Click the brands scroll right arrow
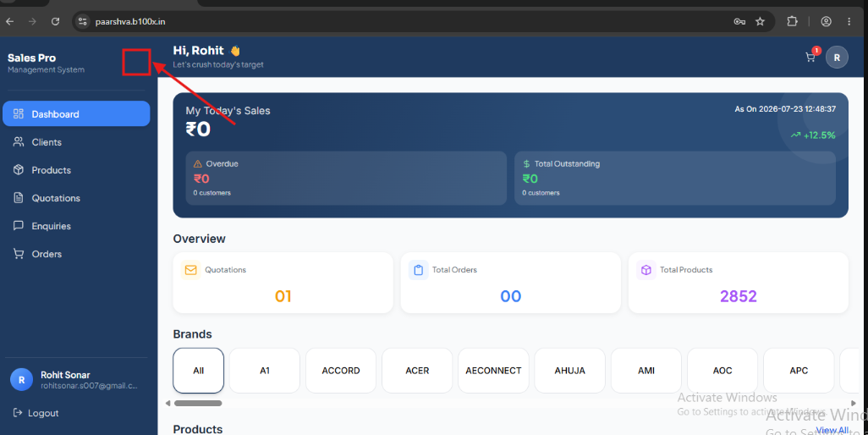 (x=853, y=404)
